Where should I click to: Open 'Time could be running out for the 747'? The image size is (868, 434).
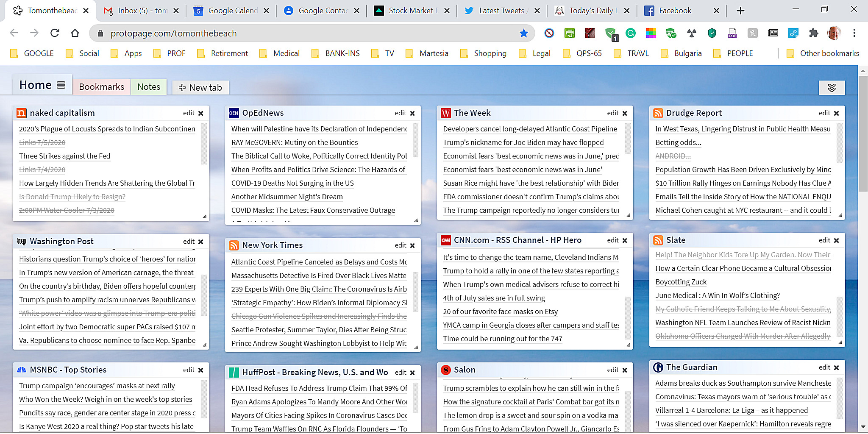(x=503, y=339)
